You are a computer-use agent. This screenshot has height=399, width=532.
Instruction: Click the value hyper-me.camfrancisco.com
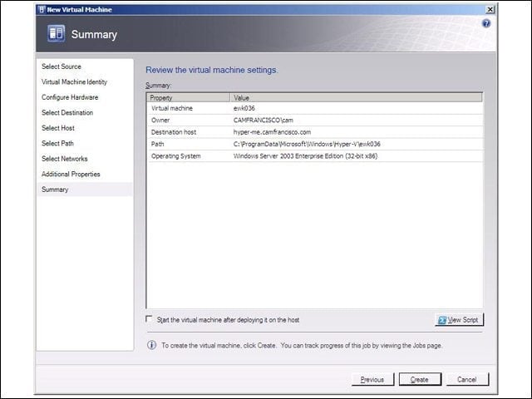tap(272, 132)
